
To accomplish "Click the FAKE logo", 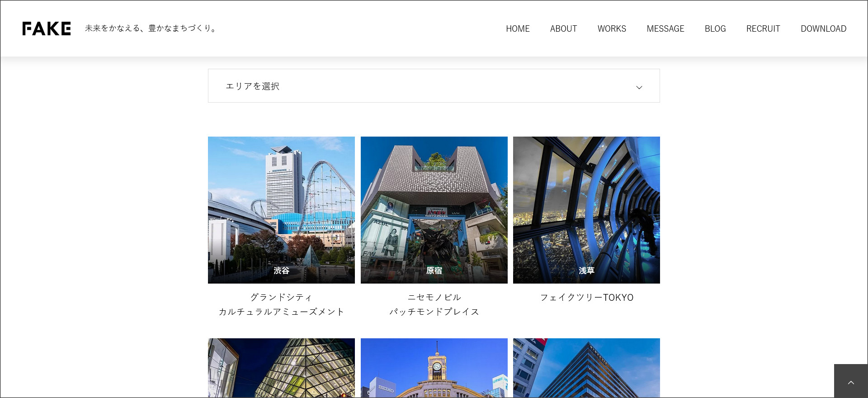I will click(x=47, y=28).
